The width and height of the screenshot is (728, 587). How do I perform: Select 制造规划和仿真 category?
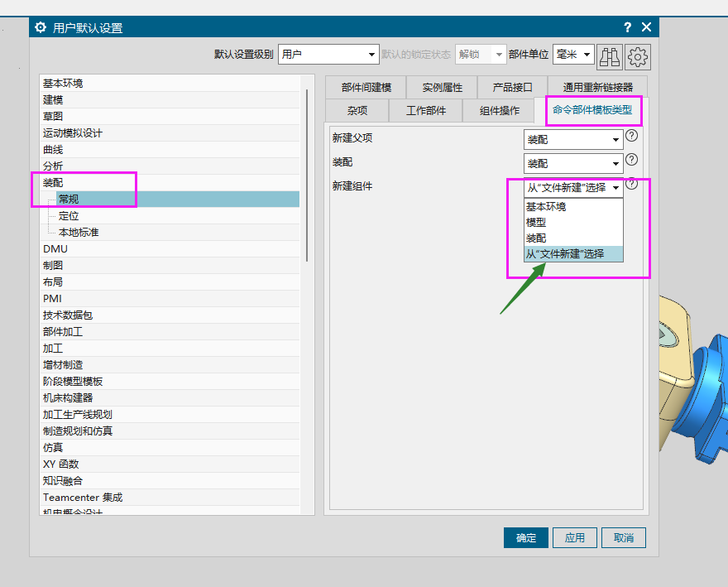click(x=170, y=431)
